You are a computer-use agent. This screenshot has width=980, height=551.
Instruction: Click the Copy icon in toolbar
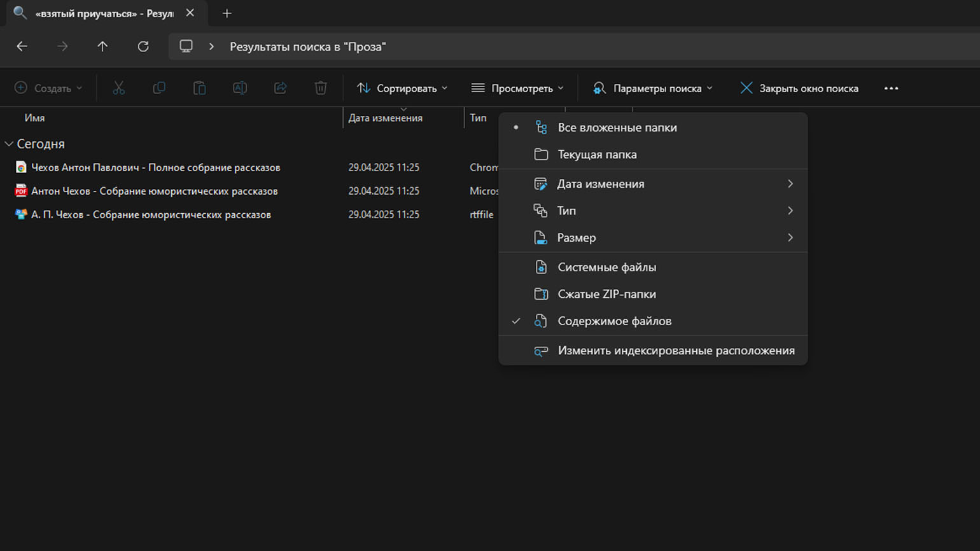(x=159, y=88)
